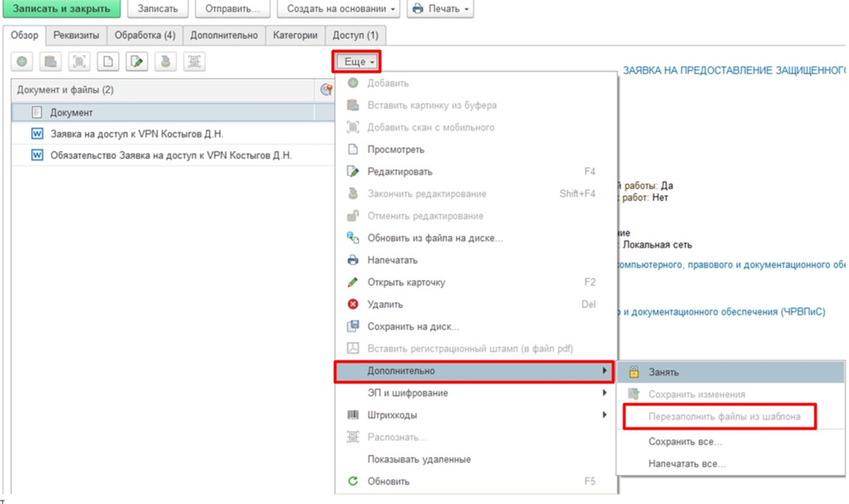Select Занять in the submenu
This screenshot has width=849, height=504.
click(x=664, y=372)
